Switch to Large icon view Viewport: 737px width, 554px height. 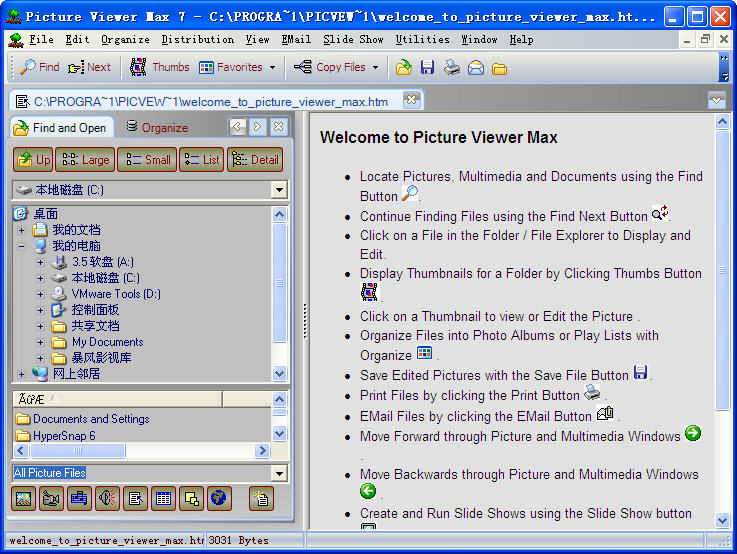(x=85, y=160)
